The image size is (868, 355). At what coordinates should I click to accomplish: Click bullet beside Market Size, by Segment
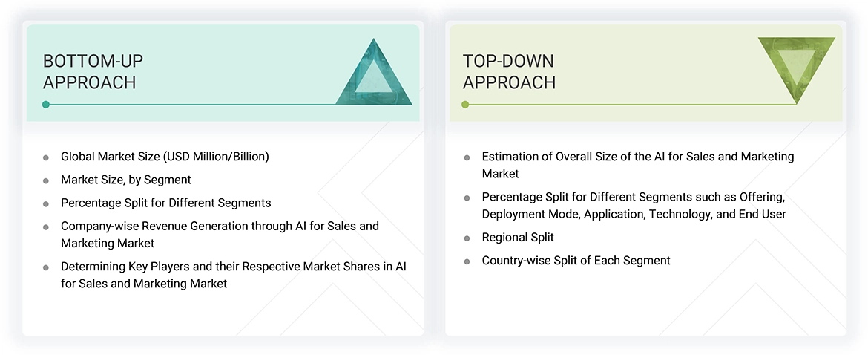click(x=46, y=180)
